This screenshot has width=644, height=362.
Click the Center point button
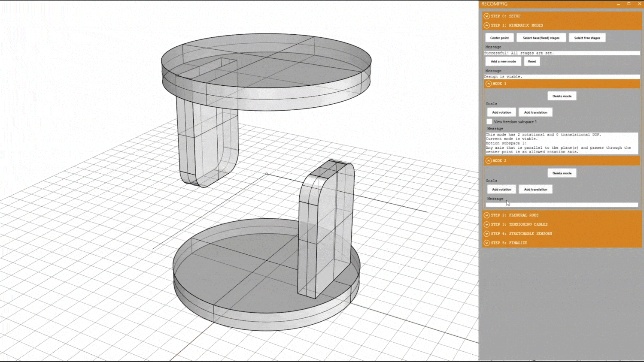499,37
